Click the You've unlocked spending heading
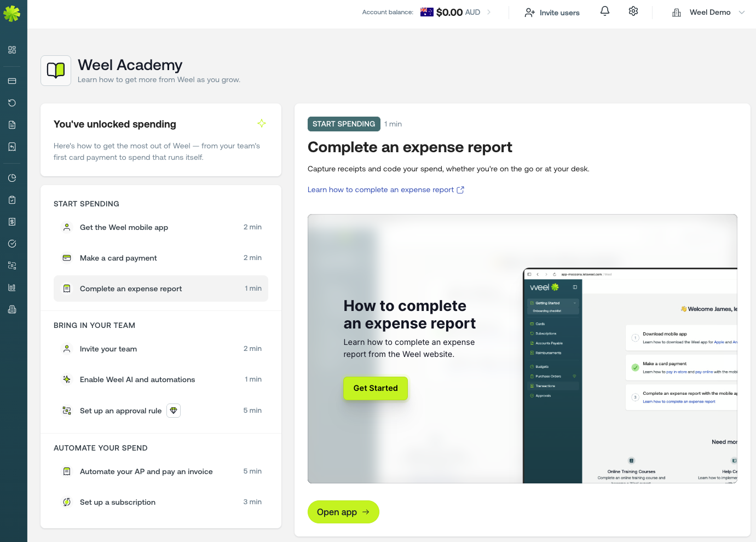Viewport: 756px width, 542px height. point(115,124)
